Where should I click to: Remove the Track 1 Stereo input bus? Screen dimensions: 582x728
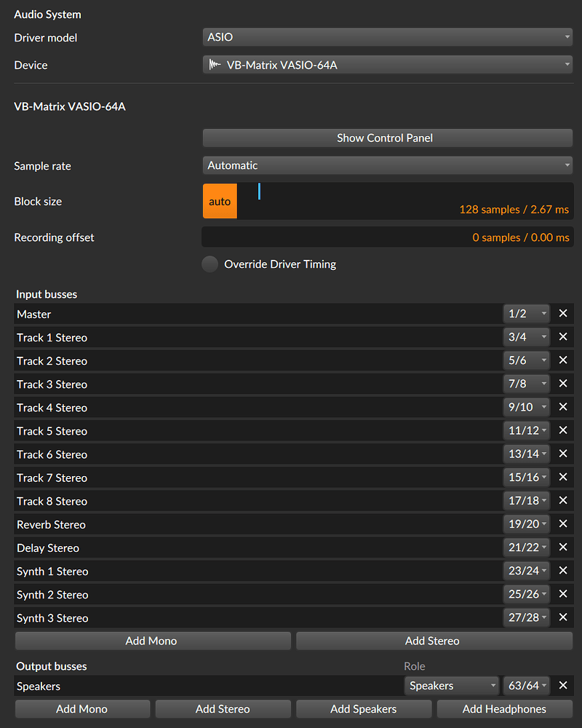coord(562,337)
